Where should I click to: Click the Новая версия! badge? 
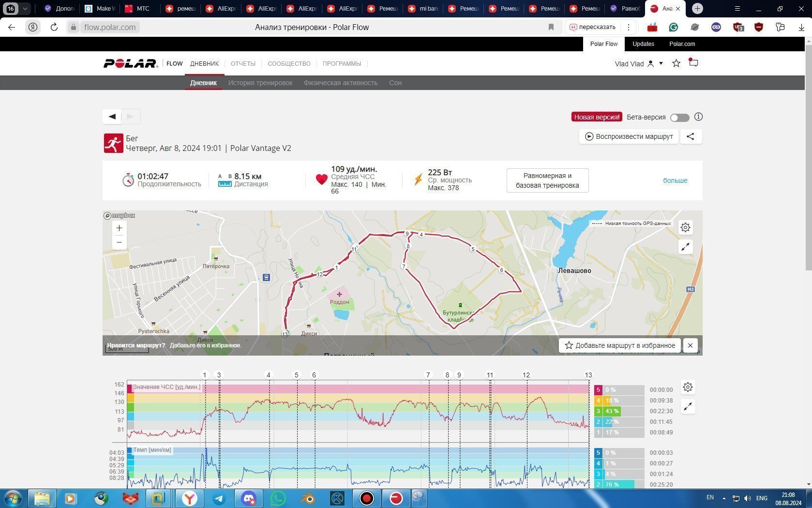597,117
